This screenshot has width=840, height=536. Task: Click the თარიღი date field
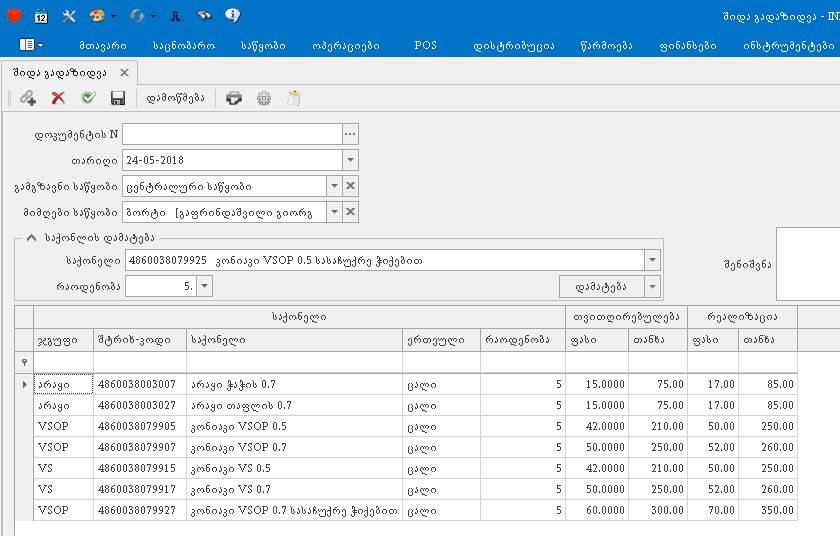point(232,160)
